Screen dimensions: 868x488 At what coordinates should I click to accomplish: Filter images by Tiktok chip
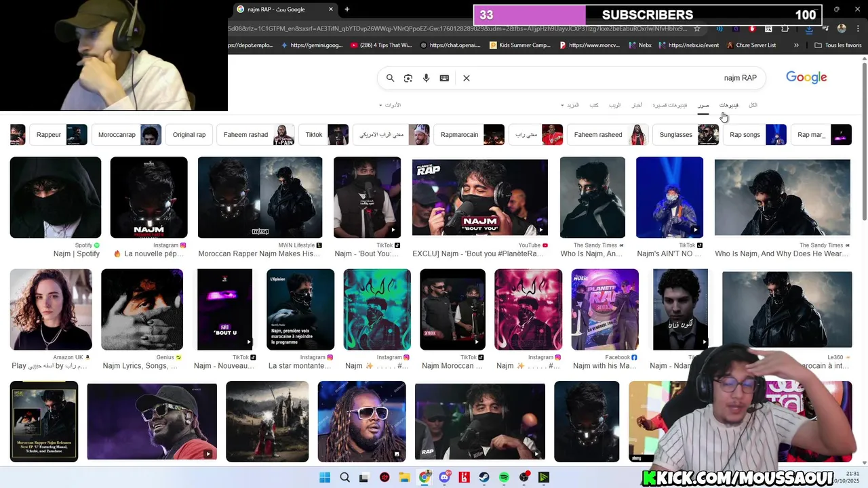[x=324, y=135]
